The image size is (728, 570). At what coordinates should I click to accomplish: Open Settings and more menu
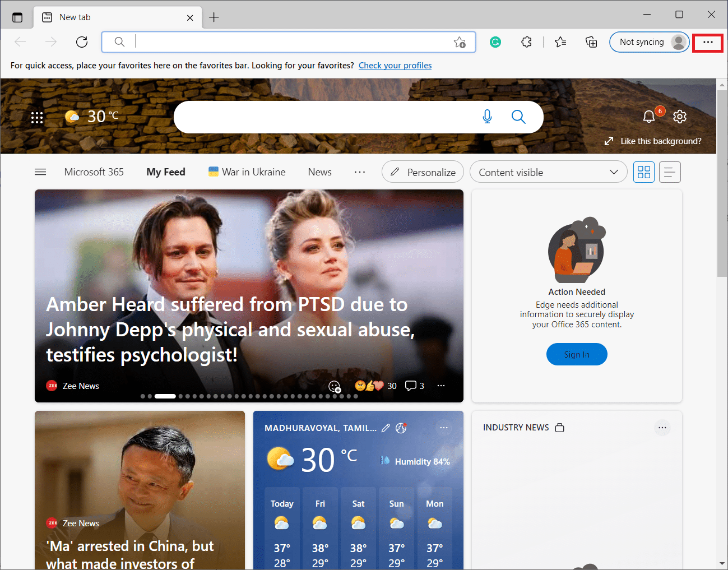click(708, 43)
